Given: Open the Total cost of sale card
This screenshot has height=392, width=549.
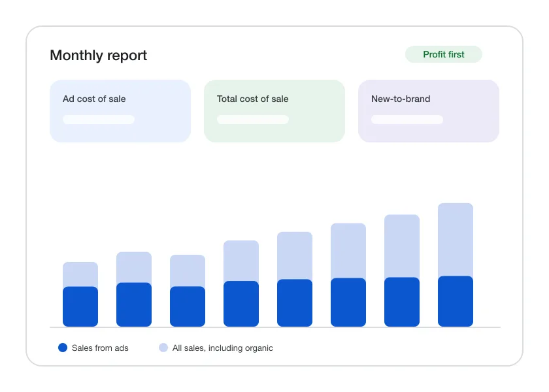Looking at the screenshot, I should pyautogui.click(x=274, y=111).
